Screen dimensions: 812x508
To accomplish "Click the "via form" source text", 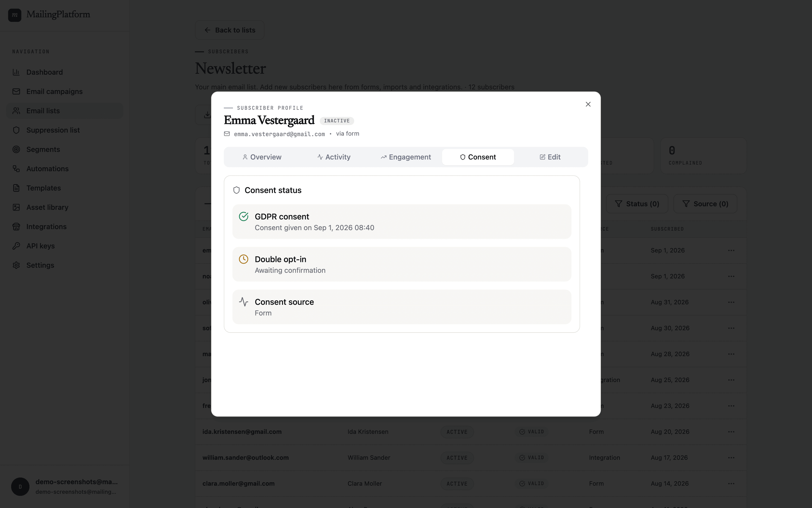I will coord(348,134).
